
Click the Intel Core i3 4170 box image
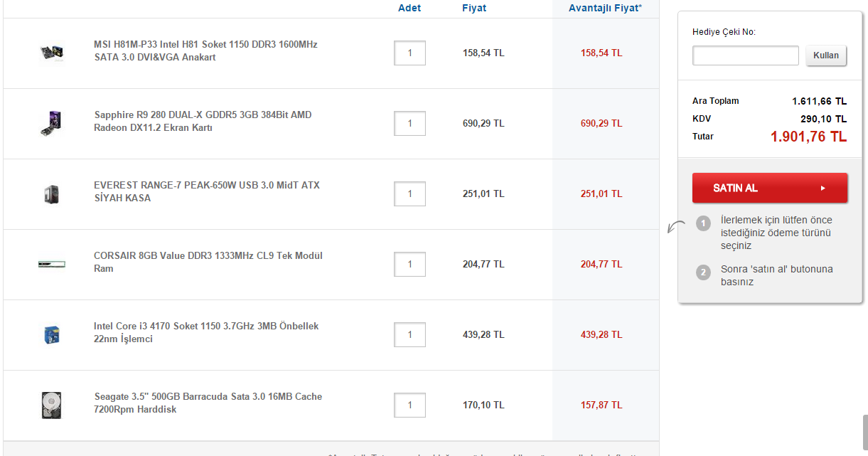pyautogui.click(x=52, y=334)
